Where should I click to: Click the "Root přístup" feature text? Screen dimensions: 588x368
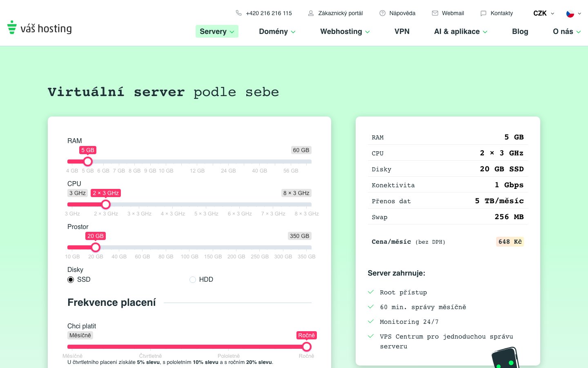coord(403,292)
